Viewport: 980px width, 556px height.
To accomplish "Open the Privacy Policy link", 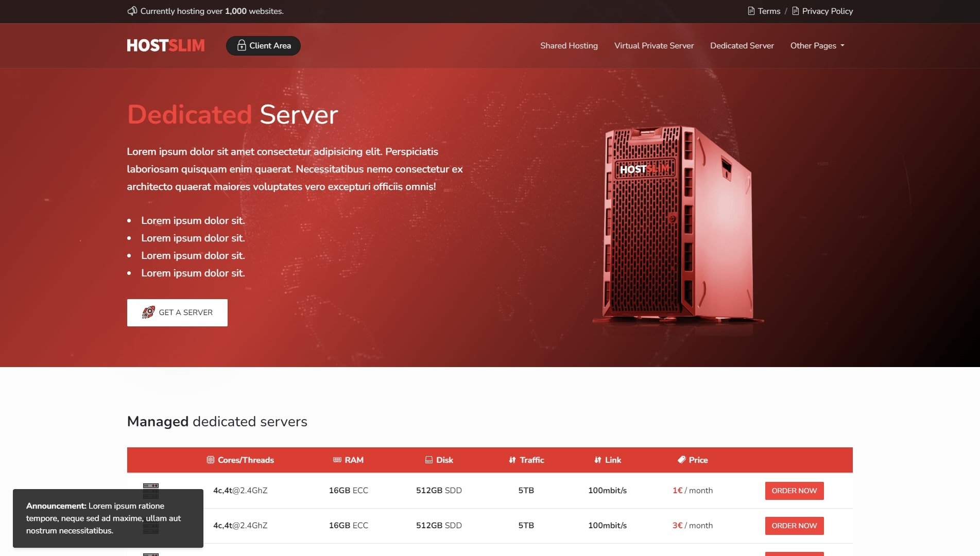I will pos(827,11).
